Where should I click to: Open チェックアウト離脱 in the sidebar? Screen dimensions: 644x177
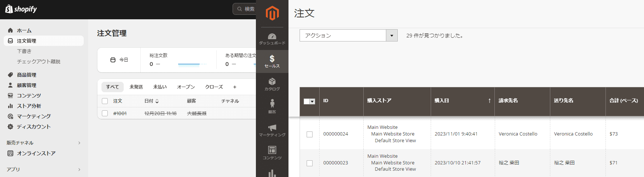(39, 61)
